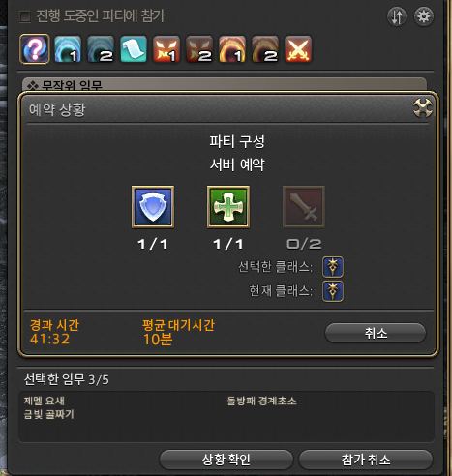Click the 참가 취소 button

(366, 460)
